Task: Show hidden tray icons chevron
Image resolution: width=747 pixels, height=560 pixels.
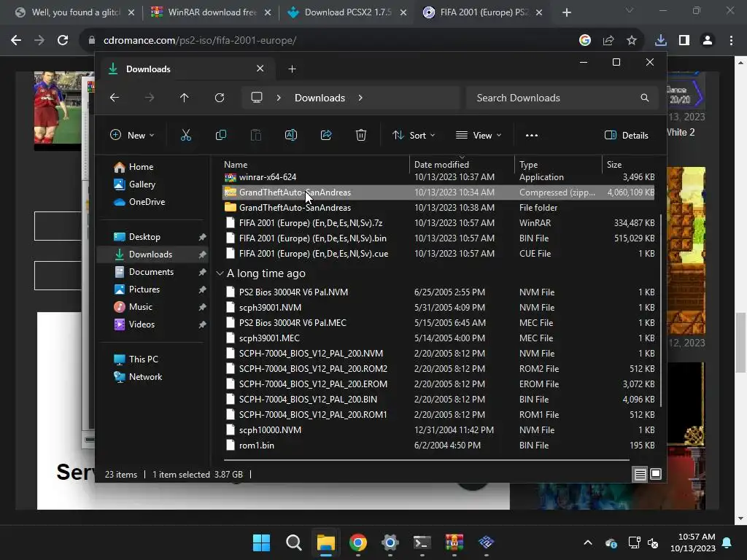Action: [588, 542]
